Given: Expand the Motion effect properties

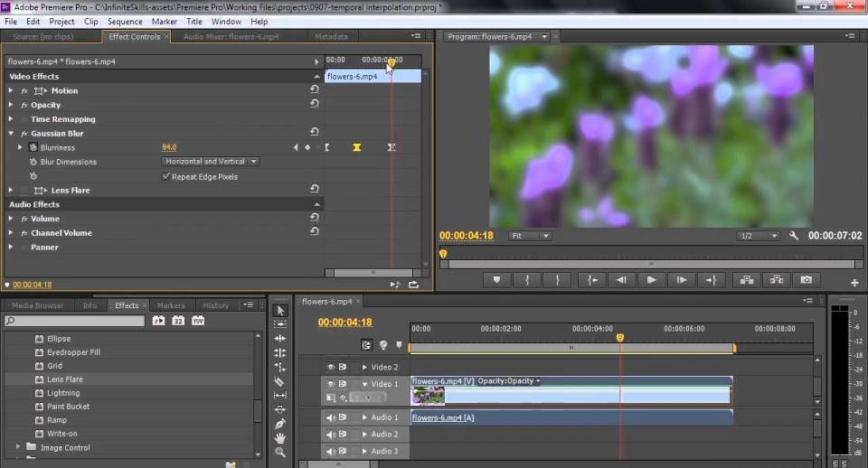Looking at the screenshot, I should (x=11, y=91).
